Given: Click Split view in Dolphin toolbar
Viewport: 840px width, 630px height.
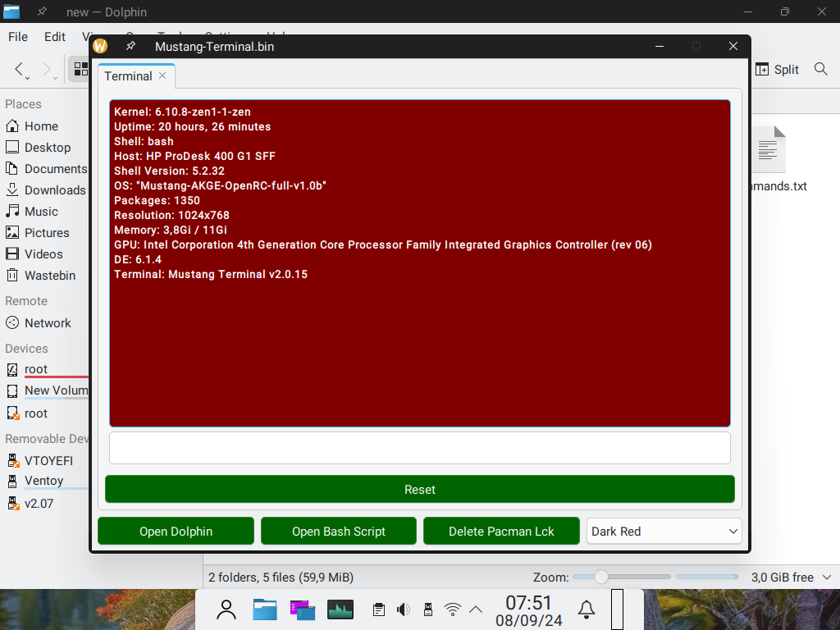Looking at the screenshot, I should (777, 69).
